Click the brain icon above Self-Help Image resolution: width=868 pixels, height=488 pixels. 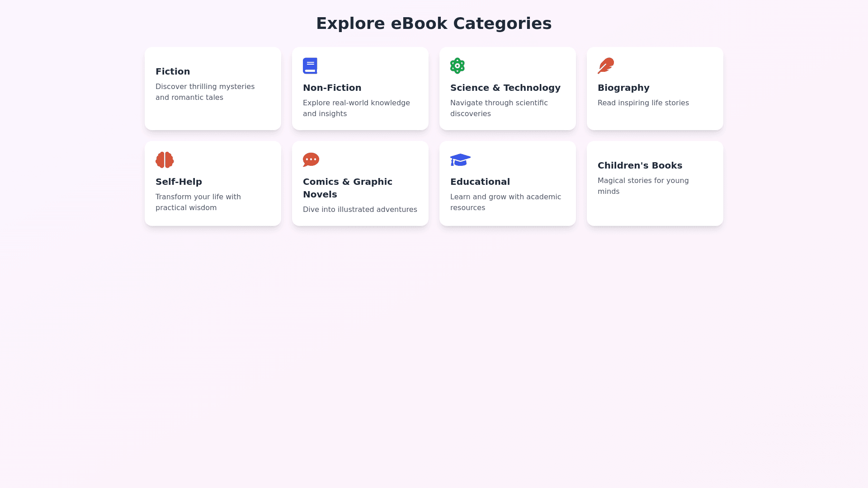click(165, 160)
